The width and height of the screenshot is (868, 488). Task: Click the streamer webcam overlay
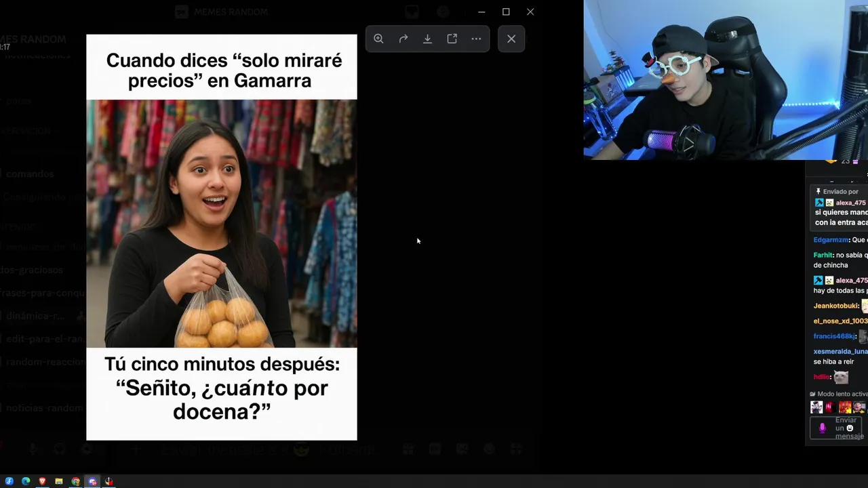click(x=726, y=80)
